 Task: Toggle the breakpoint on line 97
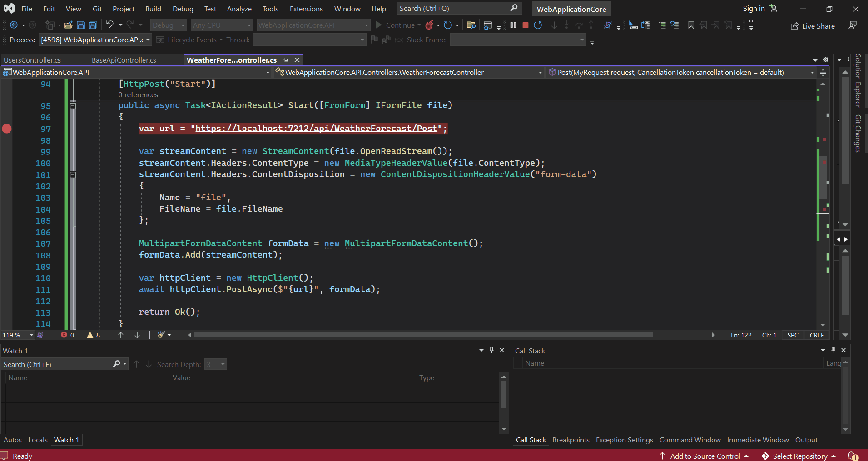7,129
